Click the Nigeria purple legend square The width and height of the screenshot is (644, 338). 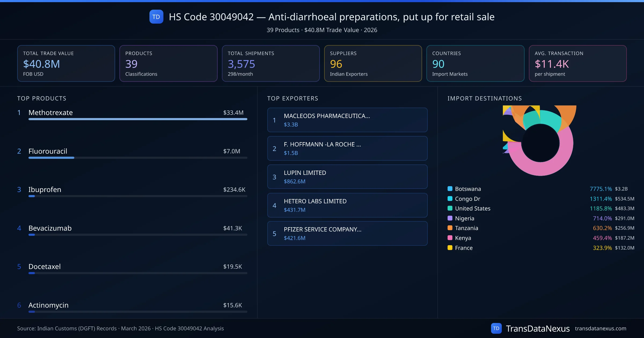coord(450,218)
